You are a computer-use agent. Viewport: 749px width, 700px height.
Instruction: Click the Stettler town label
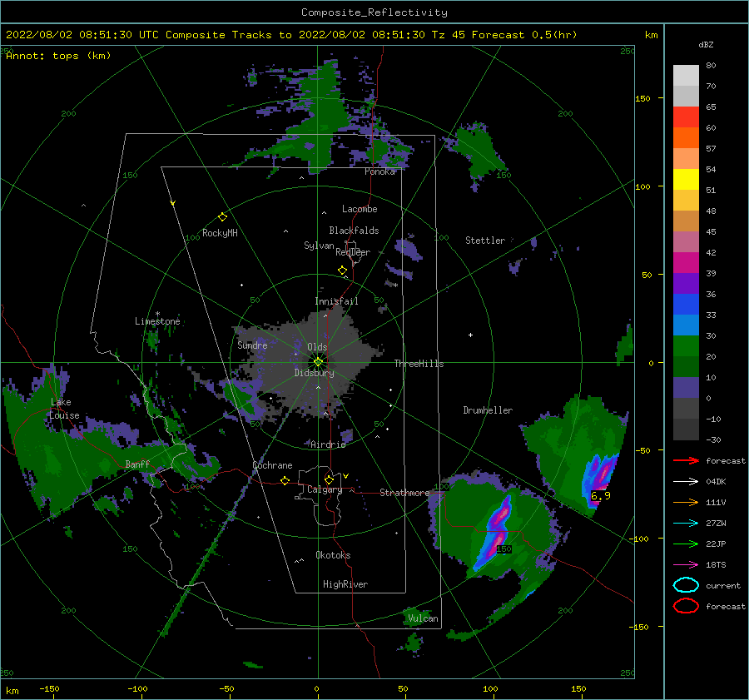click(x=485, y=241)
